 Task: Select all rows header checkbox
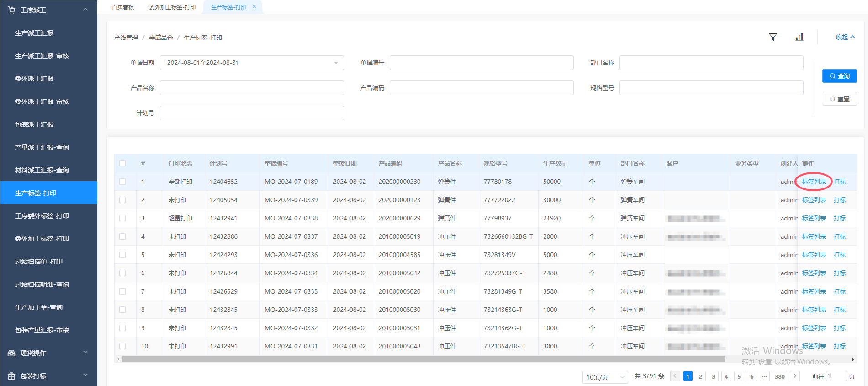122,163
